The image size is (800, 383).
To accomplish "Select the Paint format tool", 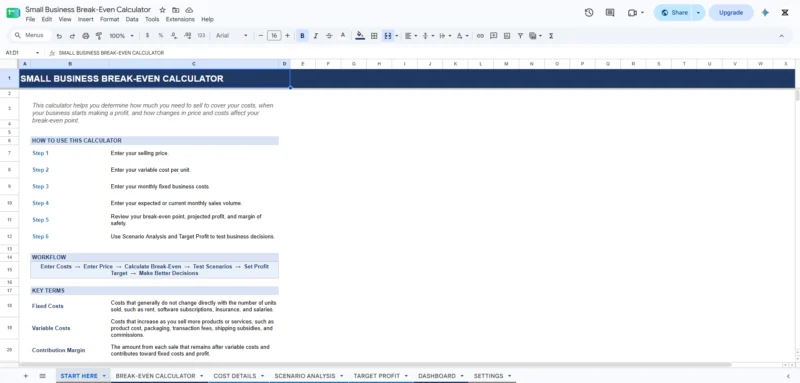I will [x=99, y=36].
